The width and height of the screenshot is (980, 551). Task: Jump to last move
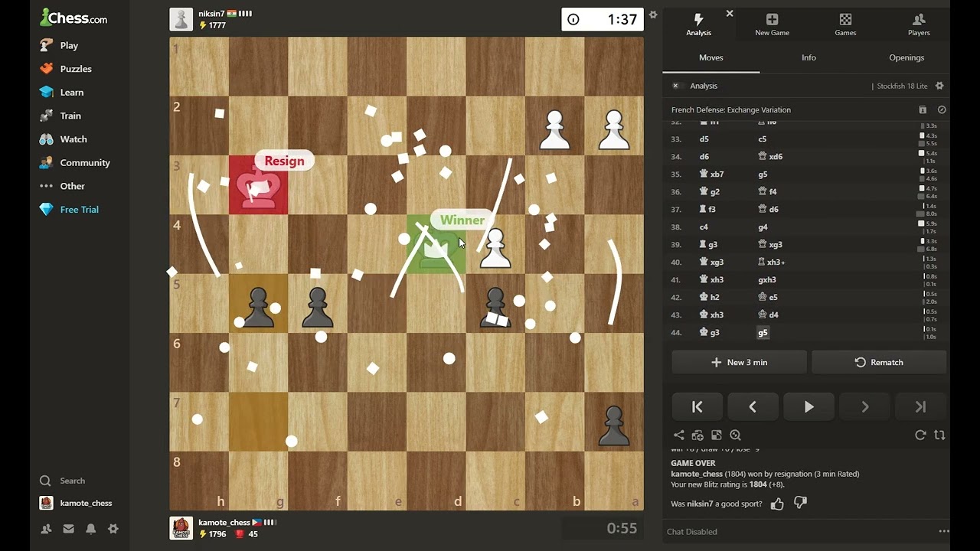pyautogui.click(x=921, y=407)
